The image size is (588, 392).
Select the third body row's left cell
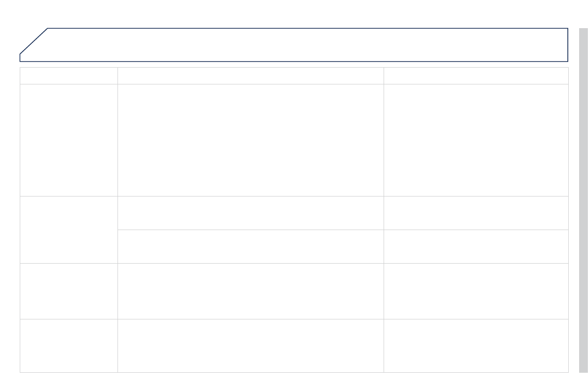pyautogui.click(x=69, y=291)
